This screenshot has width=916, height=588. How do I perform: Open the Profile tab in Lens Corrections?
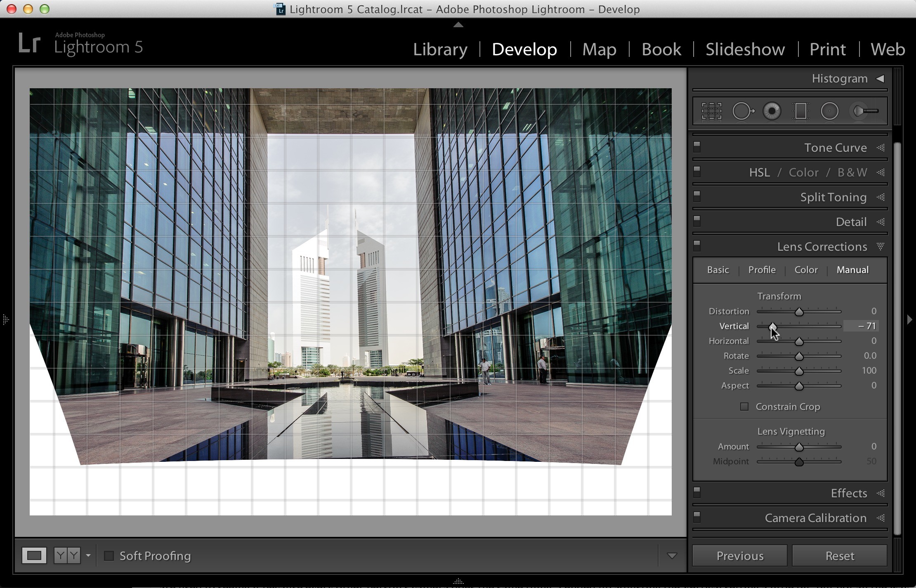pyautogui.click(x=762, y=270)
